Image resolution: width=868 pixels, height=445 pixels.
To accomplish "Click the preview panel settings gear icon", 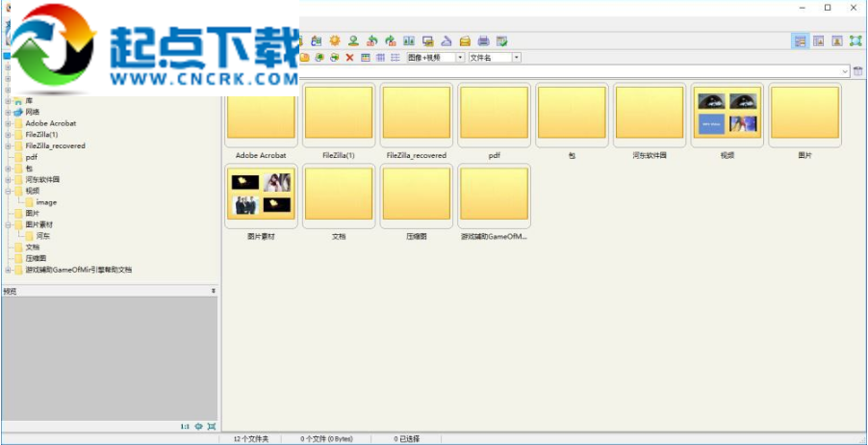I will (199, 427).
